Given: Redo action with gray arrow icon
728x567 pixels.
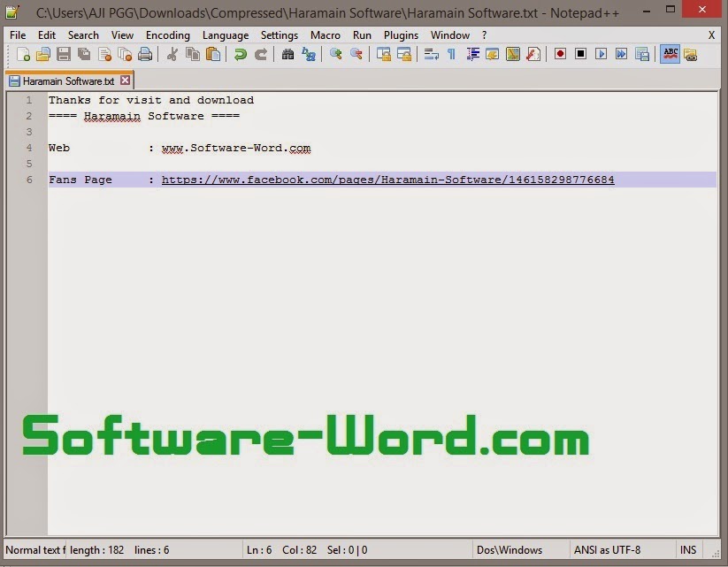Looking at the screenshot, I should (261, 54).
